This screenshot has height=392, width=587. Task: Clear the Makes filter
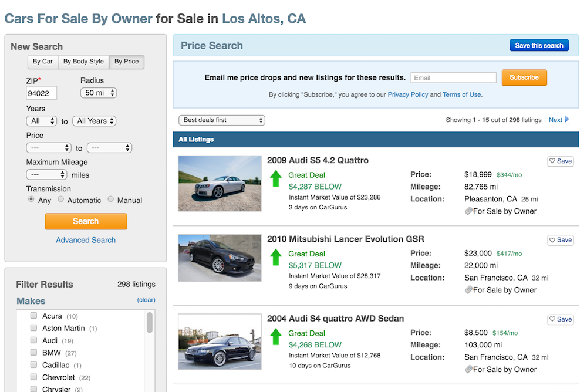[x=146, y=300]
